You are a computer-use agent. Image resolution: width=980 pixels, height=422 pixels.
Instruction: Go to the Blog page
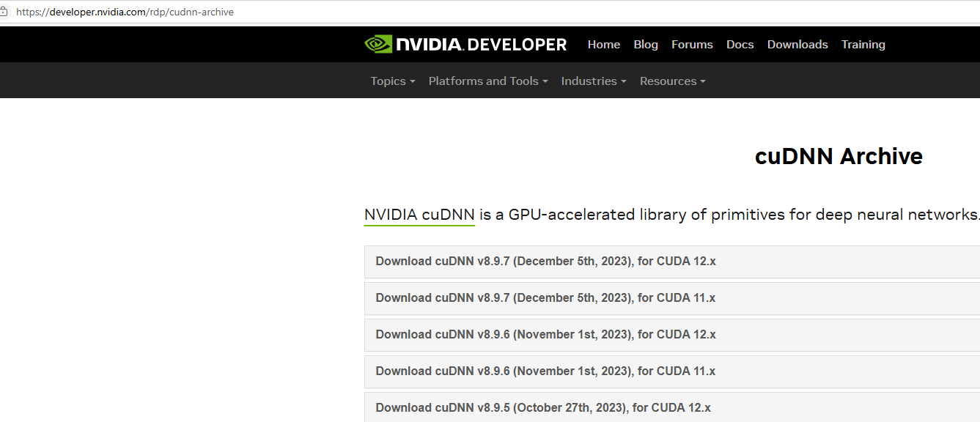pos(646,45)
